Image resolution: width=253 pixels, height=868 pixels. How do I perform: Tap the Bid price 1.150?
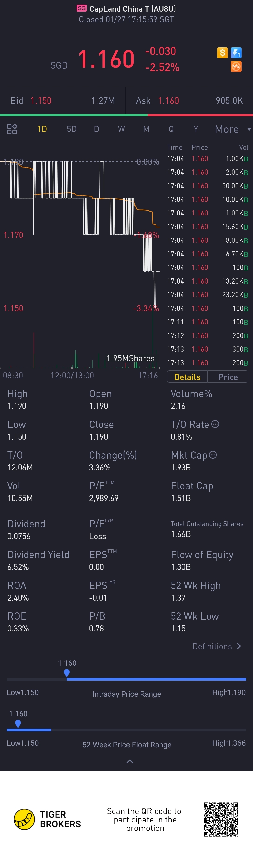pos(41,101)
